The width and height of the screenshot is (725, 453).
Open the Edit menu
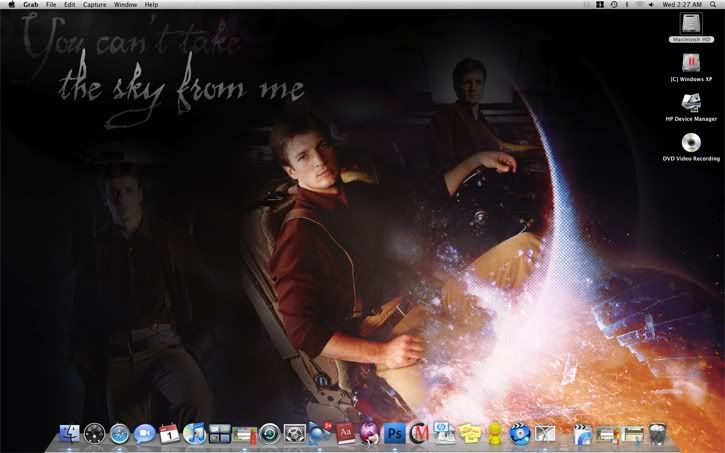69,5
